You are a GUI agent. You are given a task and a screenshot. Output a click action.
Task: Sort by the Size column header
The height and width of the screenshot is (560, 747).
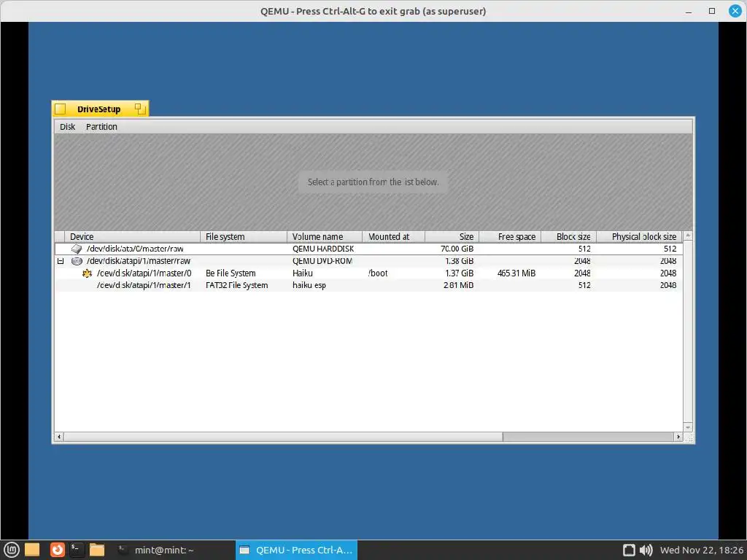tap(452, 237)
